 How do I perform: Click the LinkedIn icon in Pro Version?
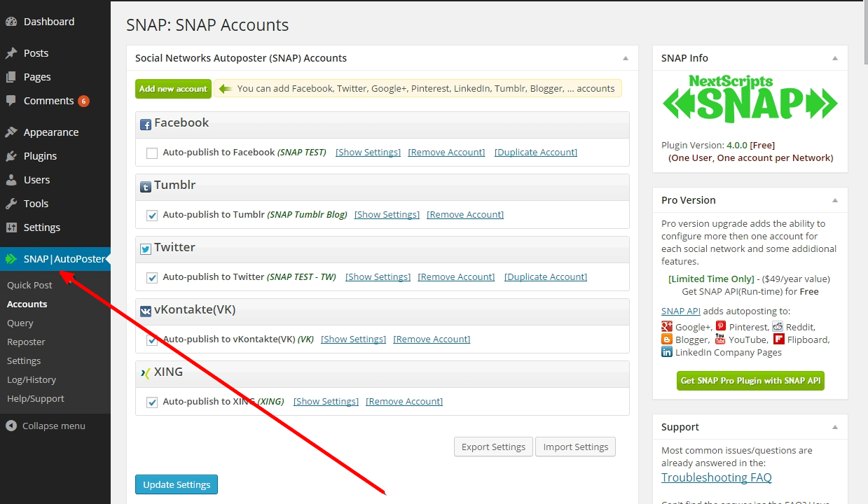667,352
